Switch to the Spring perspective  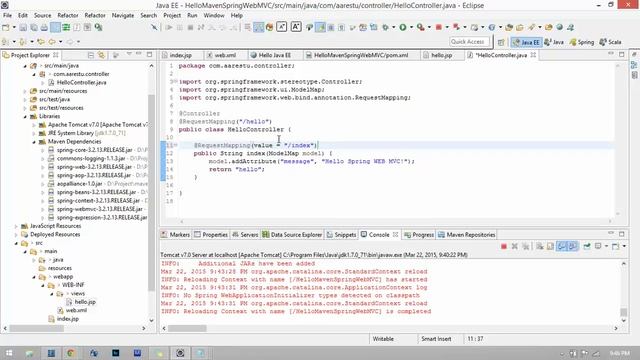pos(582,42)
